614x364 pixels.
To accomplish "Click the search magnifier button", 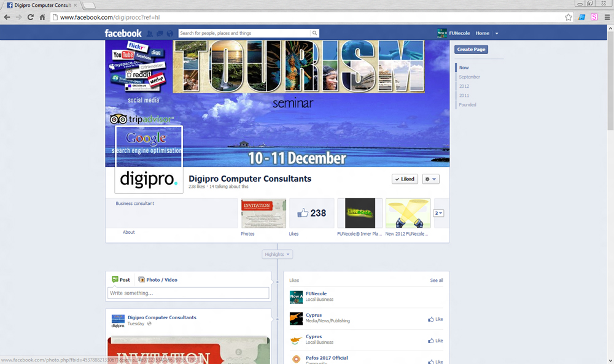I will (315, 33).
